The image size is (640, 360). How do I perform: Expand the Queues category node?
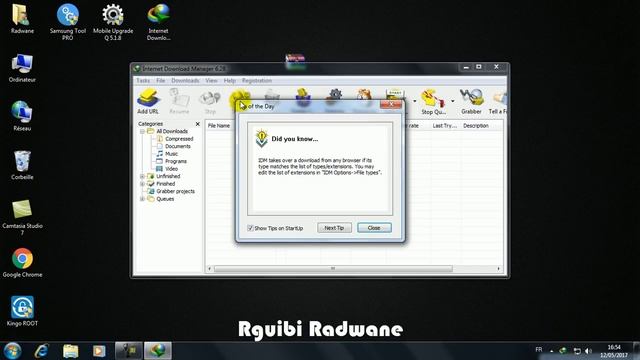tap(142, 199)
